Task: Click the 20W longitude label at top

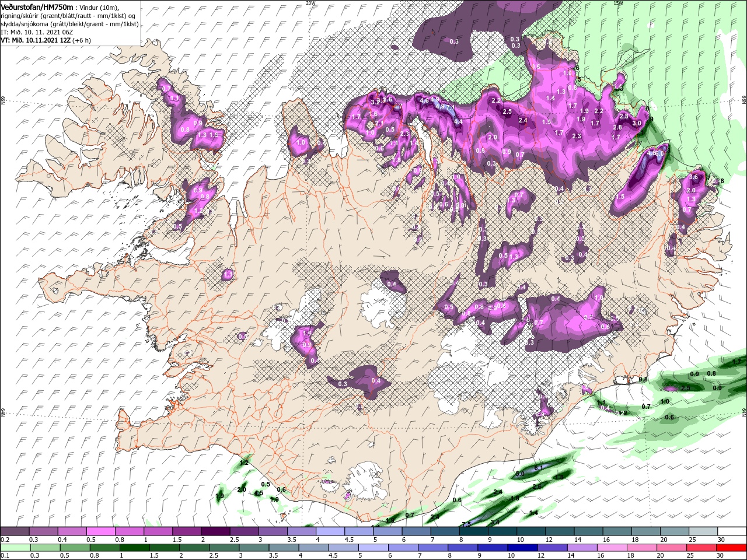Action: click(310, 3)
